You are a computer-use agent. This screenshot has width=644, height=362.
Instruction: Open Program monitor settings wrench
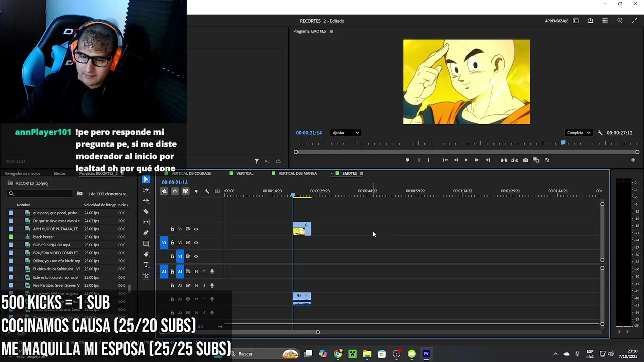click(600, 133)
